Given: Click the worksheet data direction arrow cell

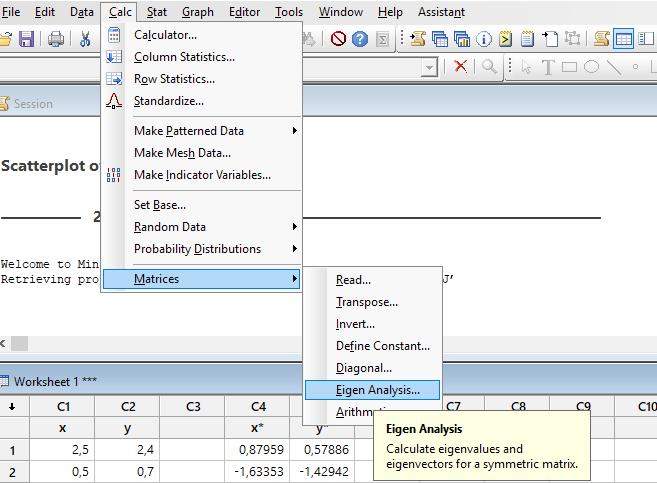Looking at the screenshot, I should (13, 406).
